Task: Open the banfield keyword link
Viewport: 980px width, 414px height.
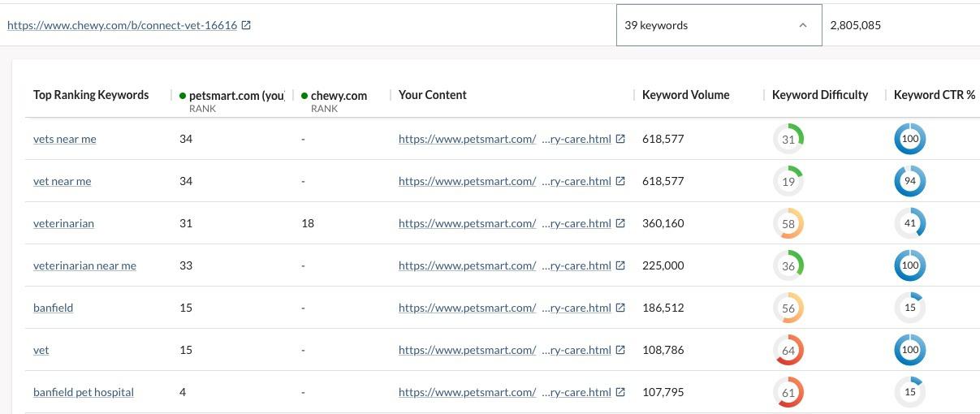Action: pyautogui.click(x=53, y=308)
